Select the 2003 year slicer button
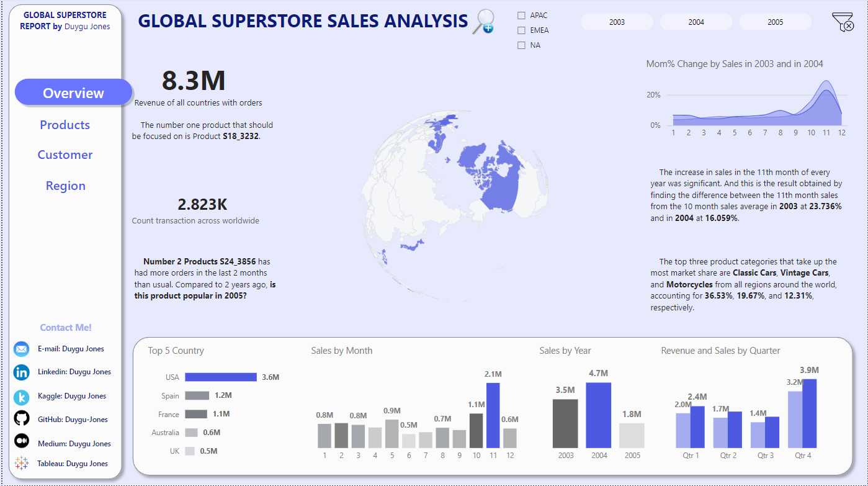Image resolution: width=868 pixels, height=486 pixels. coord(617,22)
